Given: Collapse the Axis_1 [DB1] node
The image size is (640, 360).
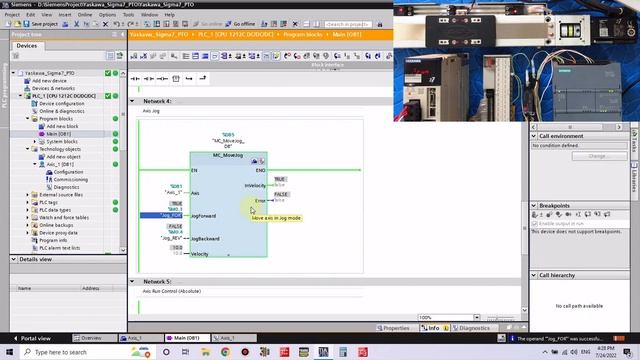Looking at the screenshot, I should [35, 164].
